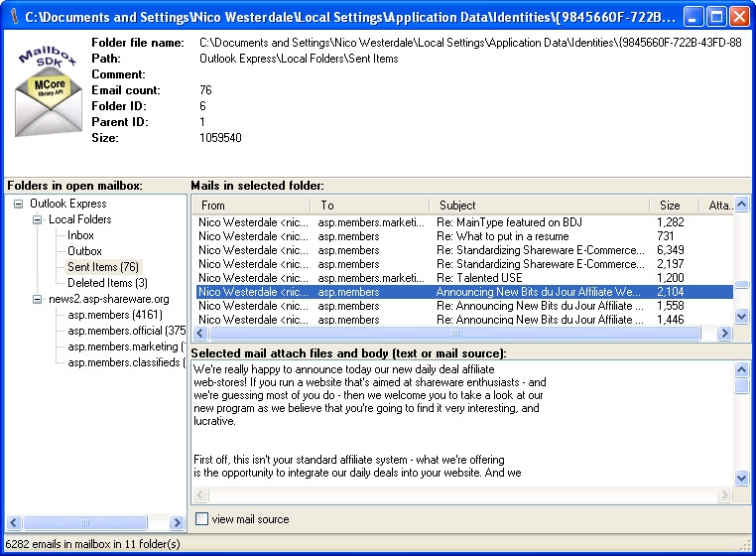Click the folder tree horizontal scrollbar thumb
Screen dimensions: 756x556
click(85, 522)
